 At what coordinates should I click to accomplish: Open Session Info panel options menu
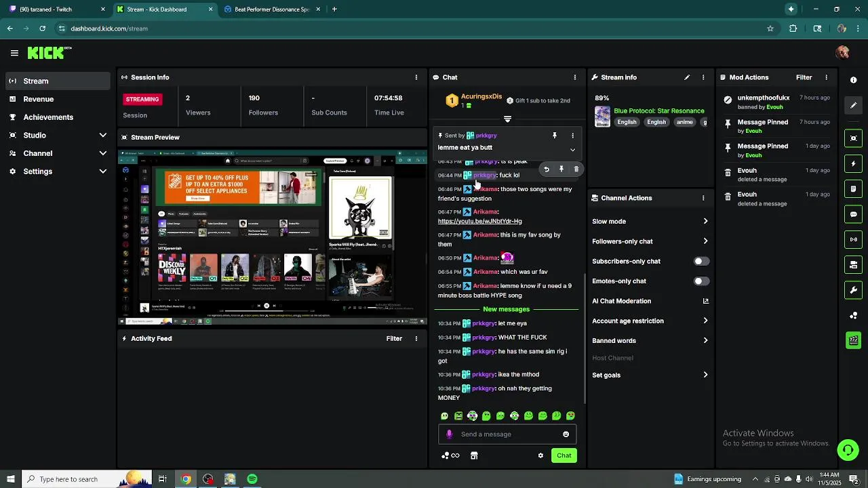[416, 77]
